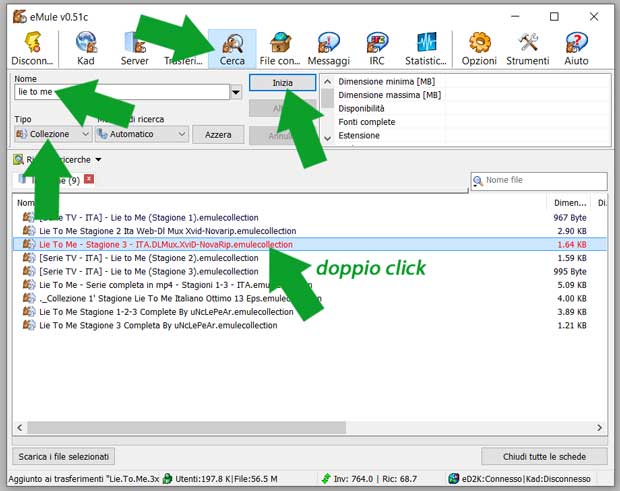The height and width of the screenshot is (491, 620).
Task: Click the eD2K connection globe icon in status bar
Action: [x=453, y=478]
